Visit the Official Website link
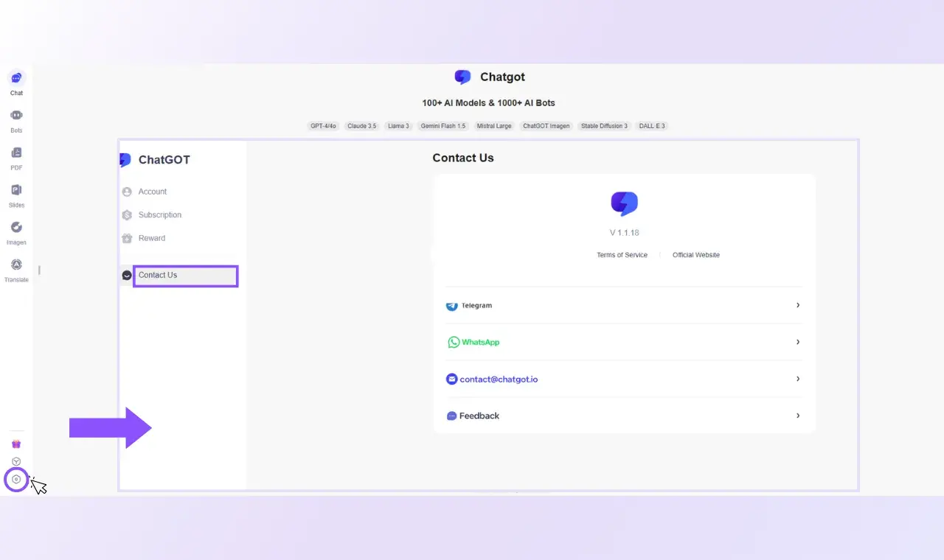 point(695,255)
